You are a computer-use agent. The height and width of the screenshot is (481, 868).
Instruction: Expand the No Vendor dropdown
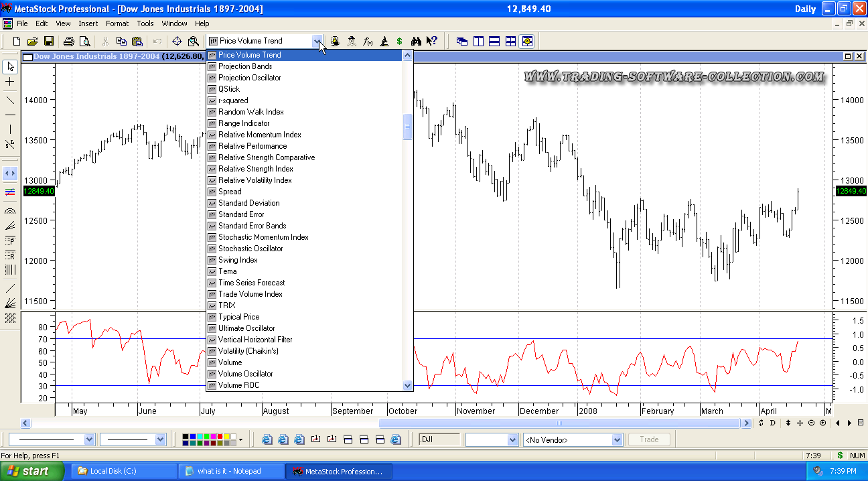(617, 440)
